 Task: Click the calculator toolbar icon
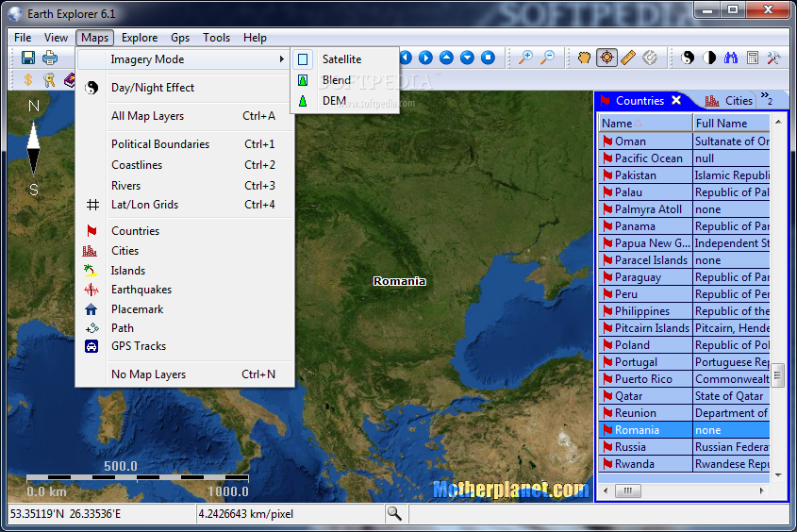click(753, 58)
